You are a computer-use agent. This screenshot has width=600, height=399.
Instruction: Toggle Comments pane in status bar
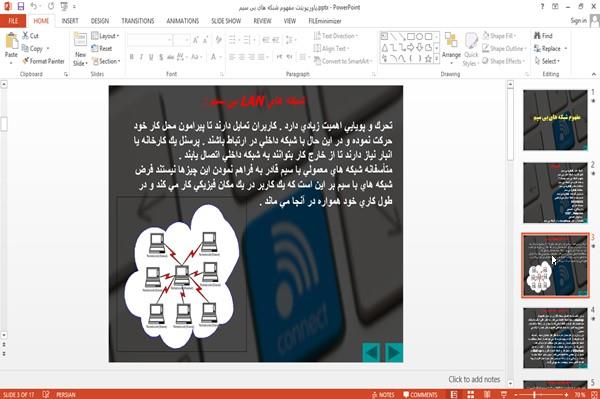tap(420, 395)
